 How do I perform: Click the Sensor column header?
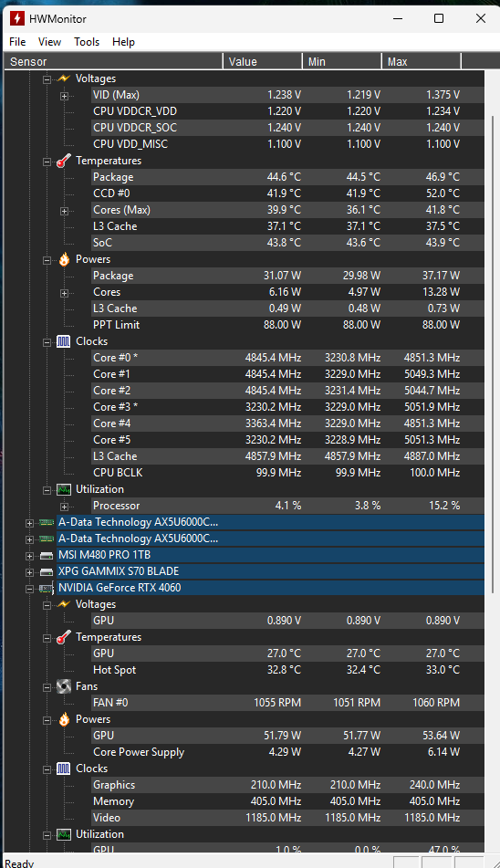point(113,61)
